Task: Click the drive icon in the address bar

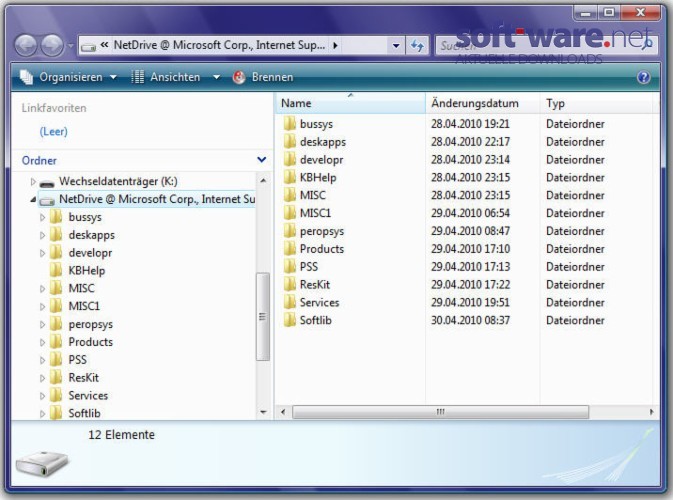Action: (x=88, y=46)
